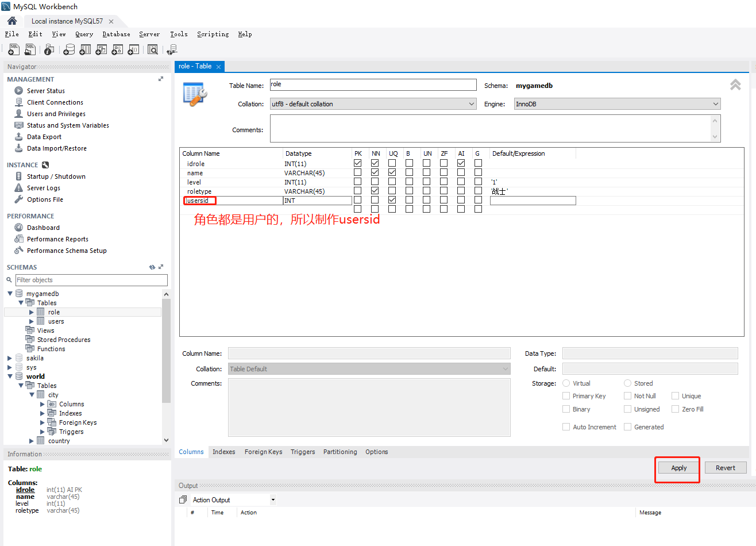
Task: Open a new SQL query tab
Action: point(14,50)
